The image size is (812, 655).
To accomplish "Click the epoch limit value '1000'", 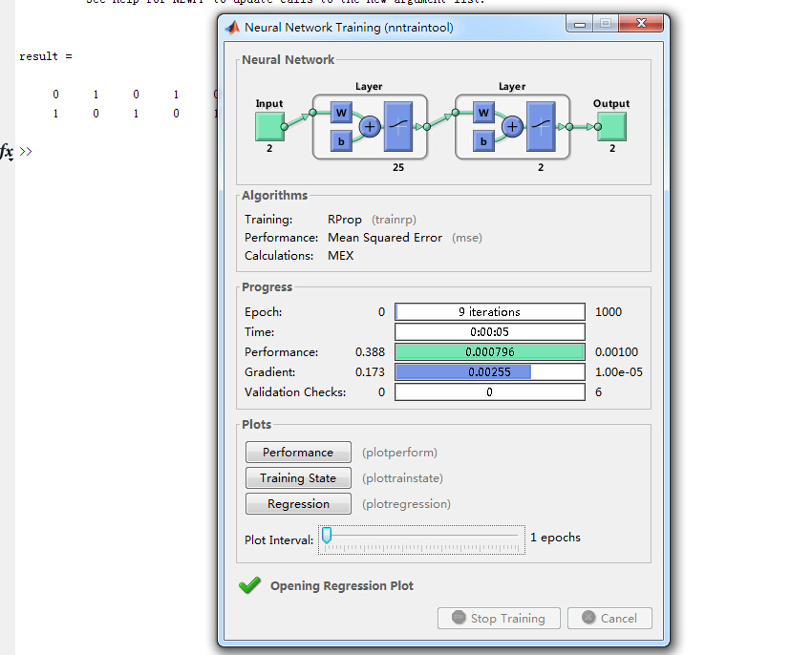I will tap(609, 311).
